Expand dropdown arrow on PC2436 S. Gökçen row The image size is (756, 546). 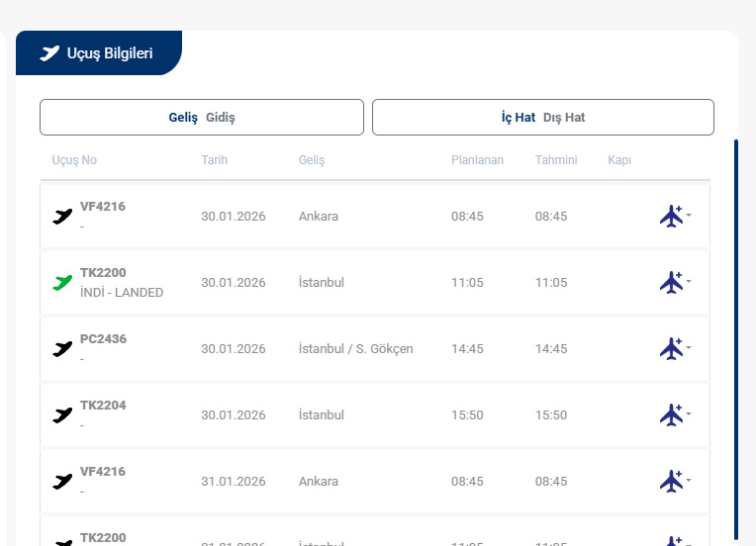click(689, 347)
